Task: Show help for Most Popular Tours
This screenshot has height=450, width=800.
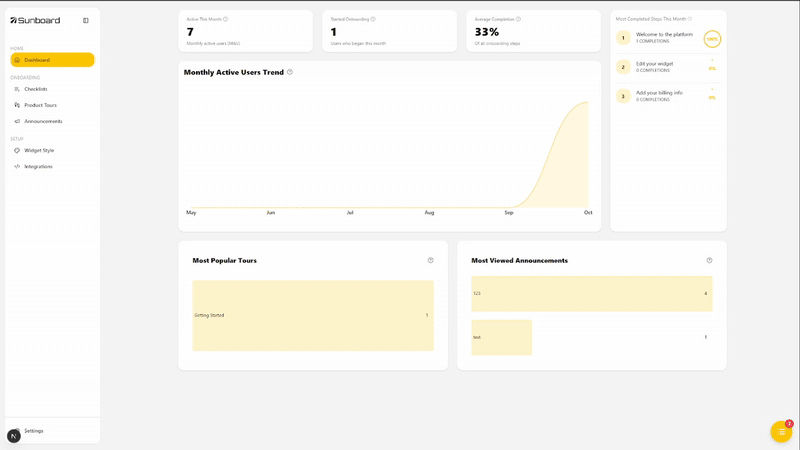Action: tap(431, 260)
